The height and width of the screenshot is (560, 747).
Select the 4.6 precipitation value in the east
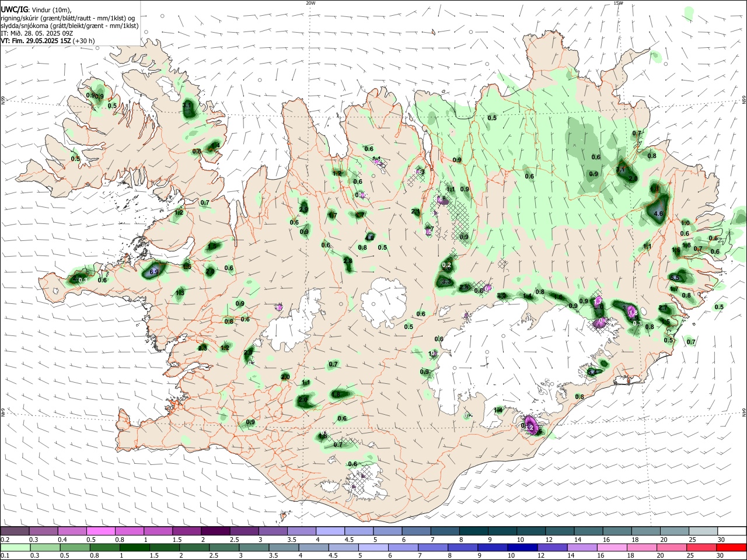click(x=659, y=214)
